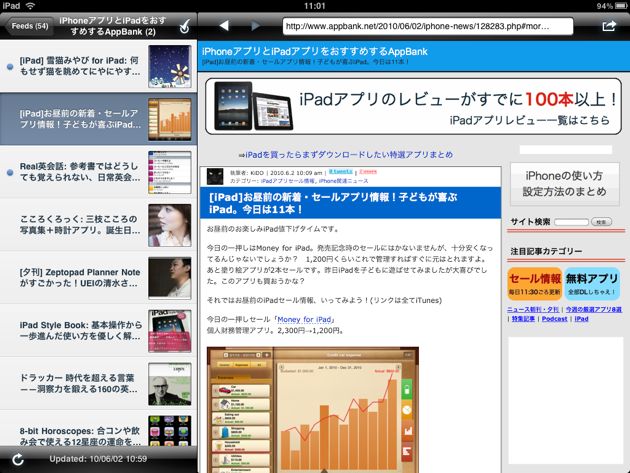Tap the unread blue dot on 雪猫みやび item
Viewport: 630px width, 473px height.
pos(10,67)
